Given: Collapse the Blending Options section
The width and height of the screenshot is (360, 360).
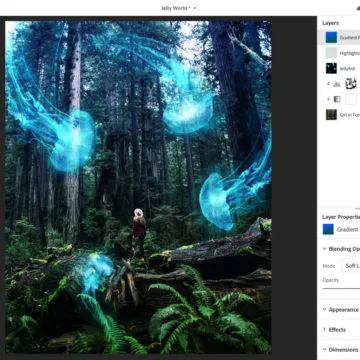Looking at the screenshot, I should point(324,249).
